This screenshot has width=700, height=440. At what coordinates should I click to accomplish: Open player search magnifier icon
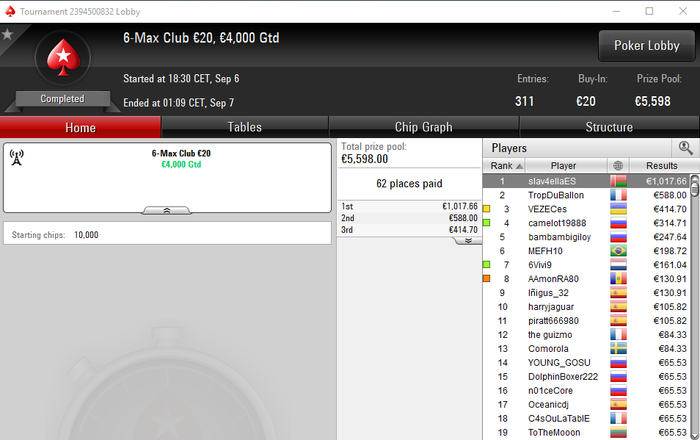[x=685, y=148]
